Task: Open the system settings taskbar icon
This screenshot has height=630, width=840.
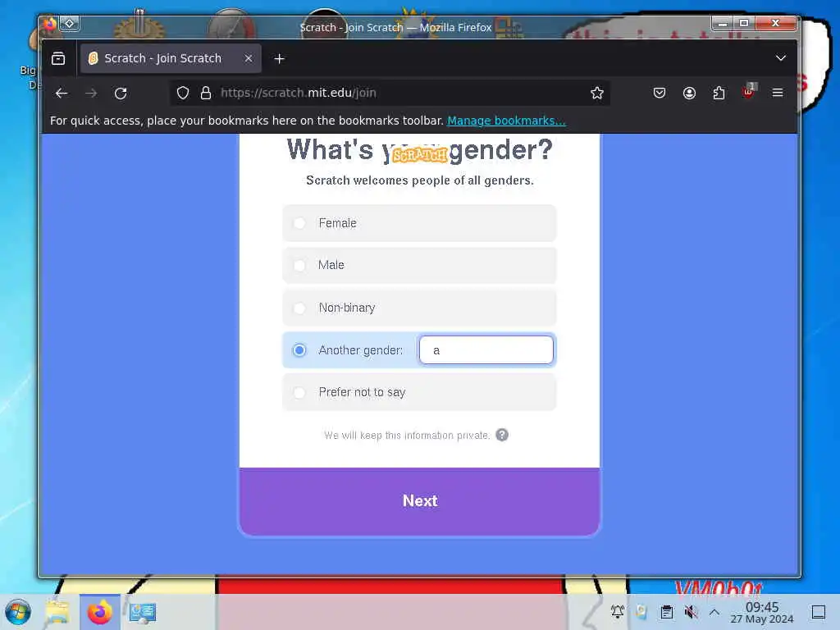Action: (x=143, y=612)
